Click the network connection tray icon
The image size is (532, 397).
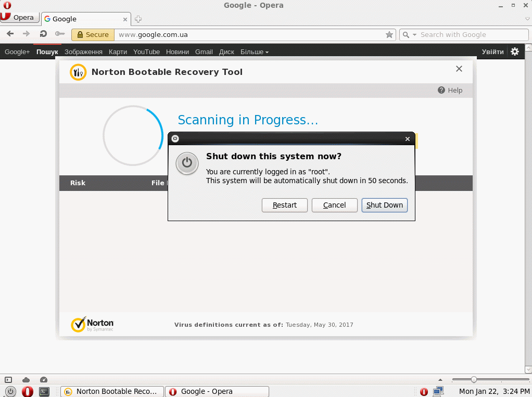(x=438, y=392)
